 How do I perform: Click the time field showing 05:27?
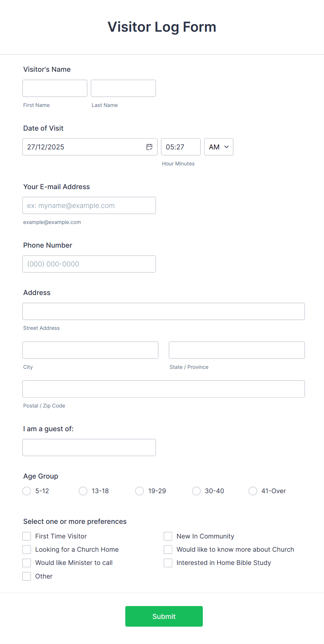[x=180, y=147]
